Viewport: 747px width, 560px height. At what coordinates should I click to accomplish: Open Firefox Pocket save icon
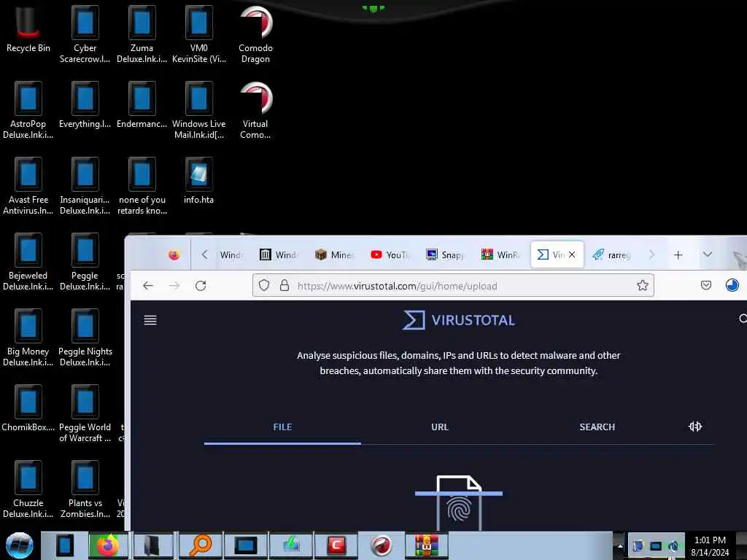705,285
